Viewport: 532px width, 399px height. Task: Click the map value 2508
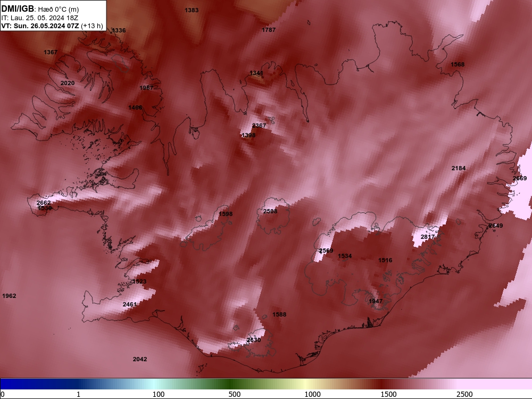tap(270, 211)
